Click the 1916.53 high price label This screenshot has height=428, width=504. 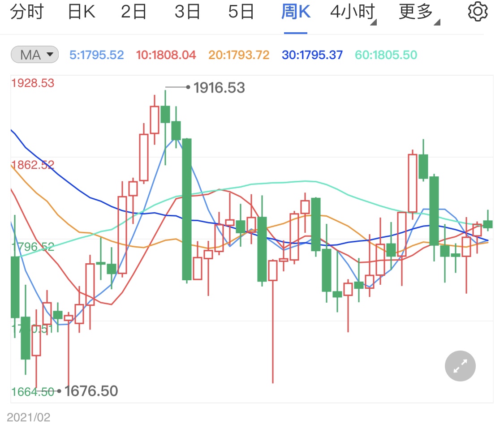pos(219,88)
